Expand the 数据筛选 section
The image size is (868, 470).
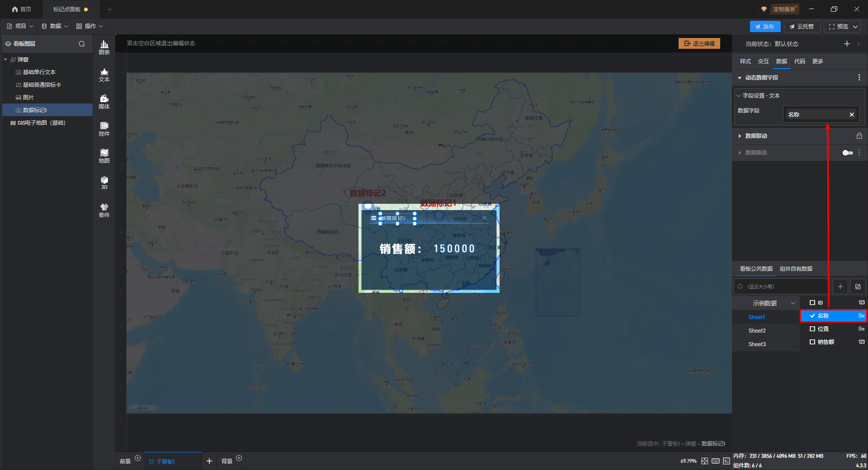point(740,153)
